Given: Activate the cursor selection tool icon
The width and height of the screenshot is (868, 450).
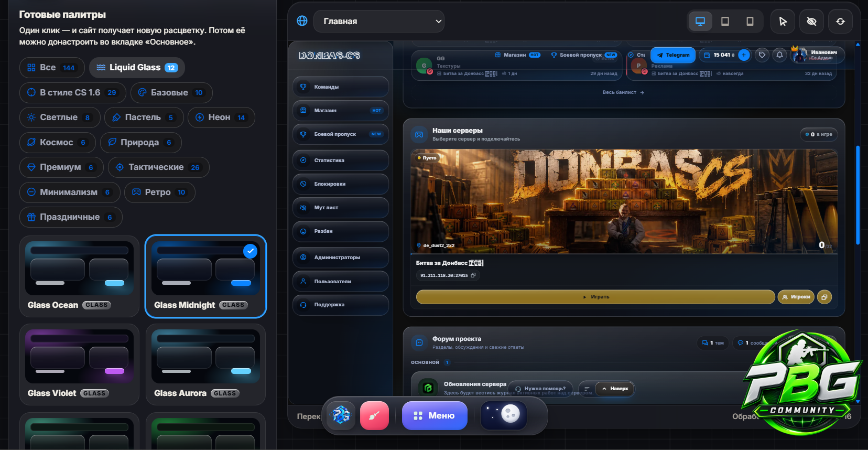Looking at the screenshot, I should point(783,22).
